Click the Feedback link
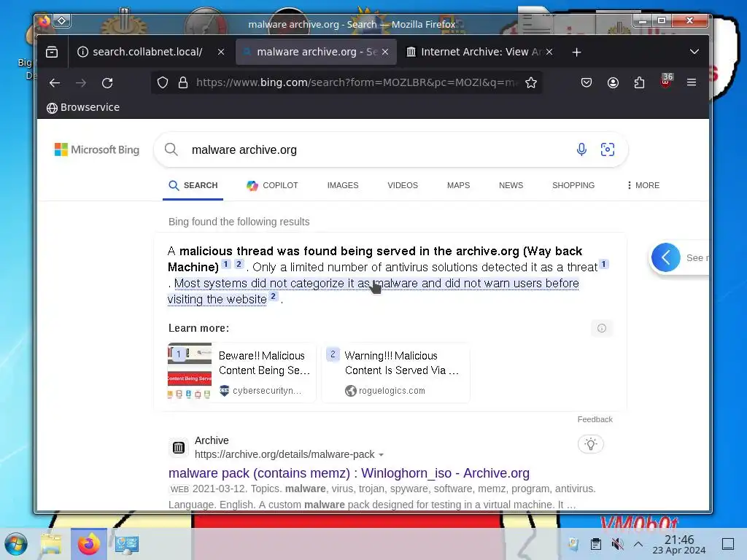747x560 pixels. coord(595,419)
